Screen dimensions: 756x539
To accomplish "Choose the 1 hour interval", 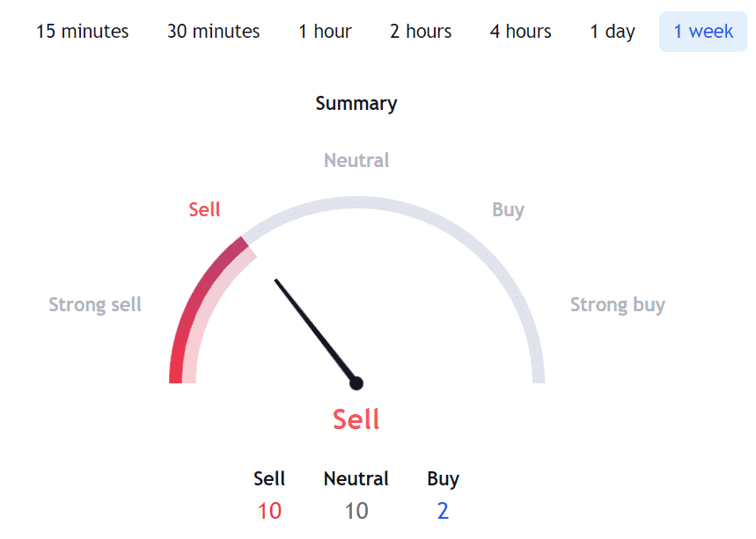I will (x=325, y=32).
